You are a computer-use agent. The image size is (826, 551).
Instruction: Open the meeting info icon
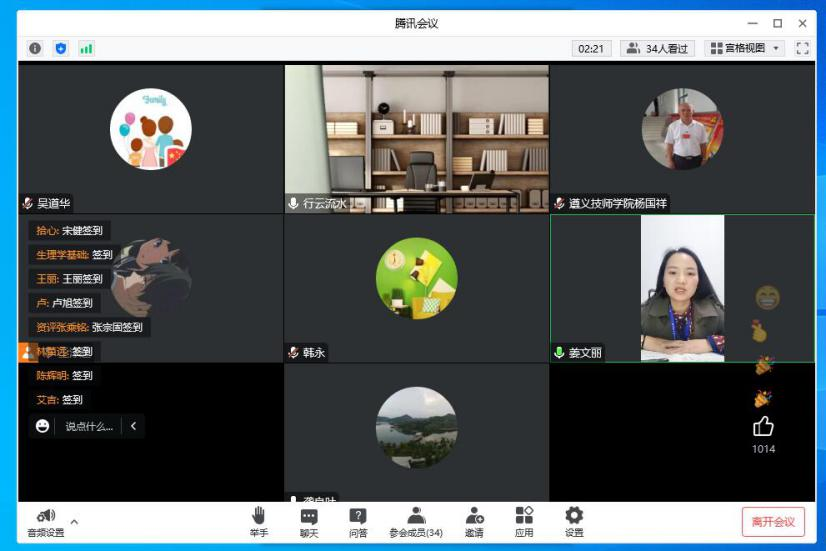click(35, 48)
